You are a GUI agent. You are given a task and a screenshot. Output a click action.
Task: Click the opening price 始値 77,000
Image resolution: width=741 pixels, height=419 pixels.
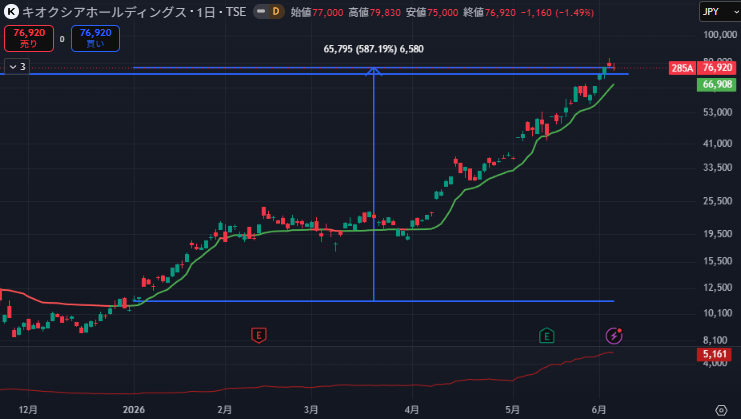click(x=317, y=12)
